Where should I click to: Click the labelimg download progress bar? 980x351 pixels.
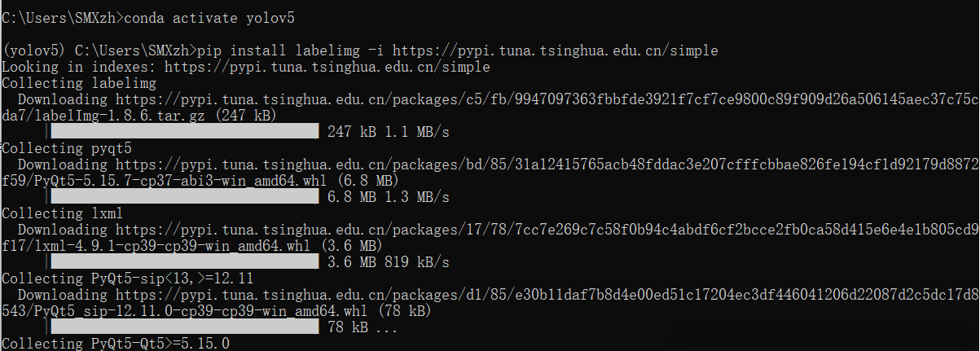click(x=184, y=131)
